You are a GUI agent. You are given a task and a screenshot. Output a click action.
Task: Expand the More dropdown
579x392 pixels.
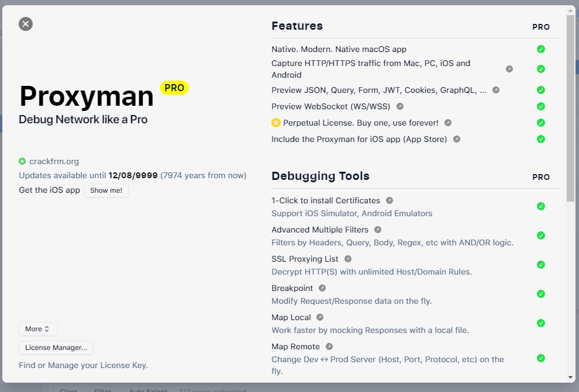click(x=38, y=329)
